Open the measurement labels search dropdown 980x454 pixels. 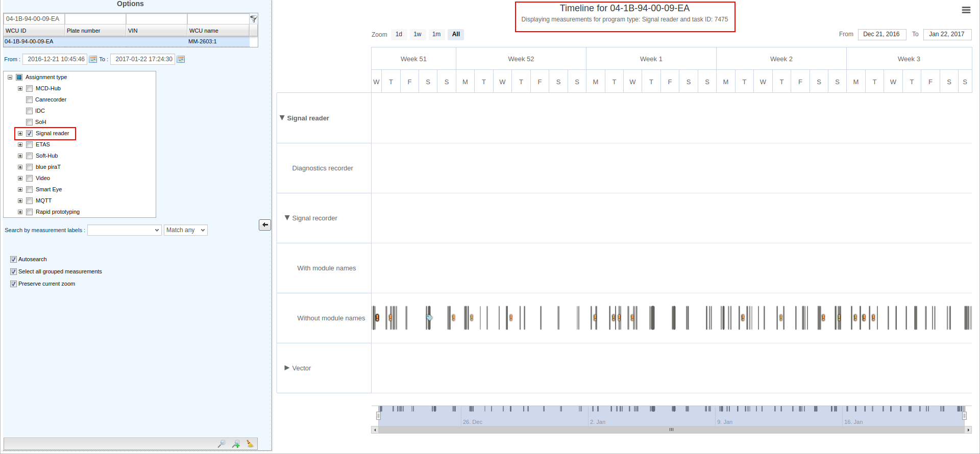(x=124, y=230)
